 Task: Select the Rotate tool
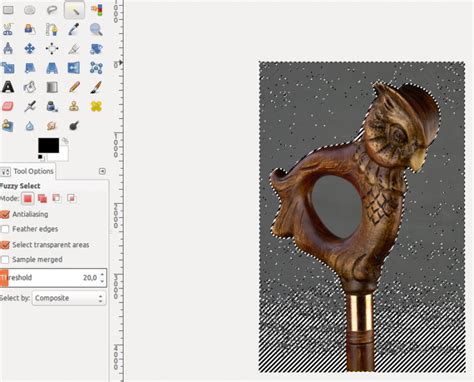96,49
